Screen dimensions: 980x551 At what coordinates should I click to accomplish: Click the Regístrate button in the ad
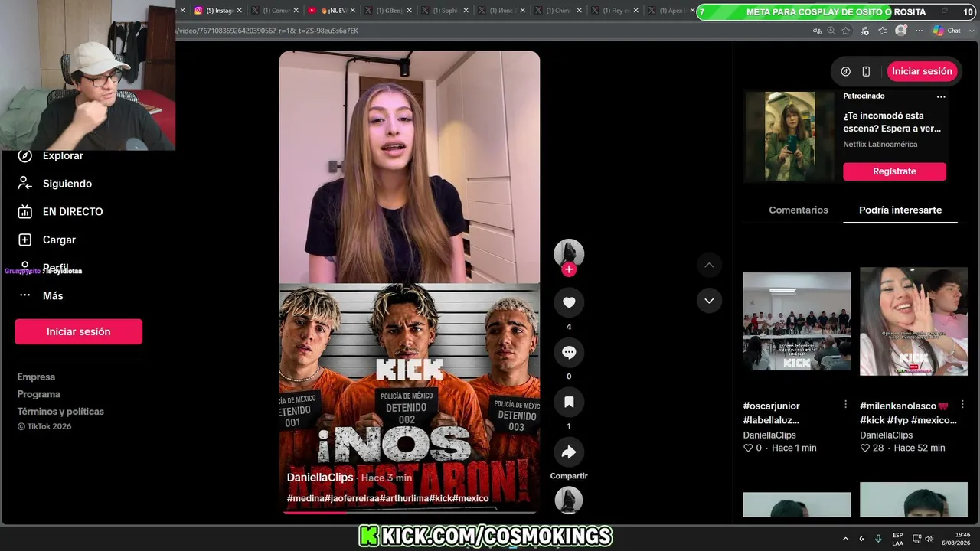coord(894,171)
